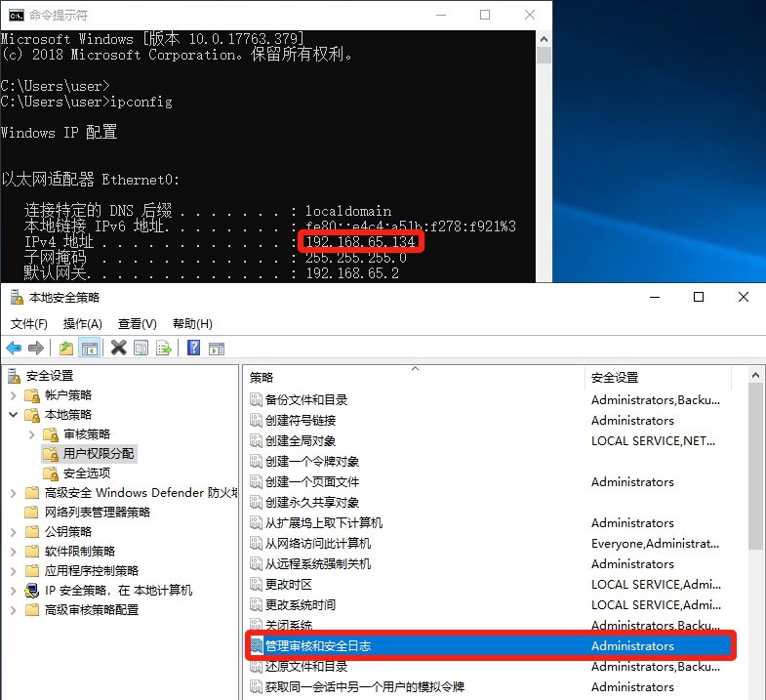Image resolution: width=766 pixels, height=700 pixels.
Task: Click the policy list vertical scrollbar thumb
Action: 755,467
